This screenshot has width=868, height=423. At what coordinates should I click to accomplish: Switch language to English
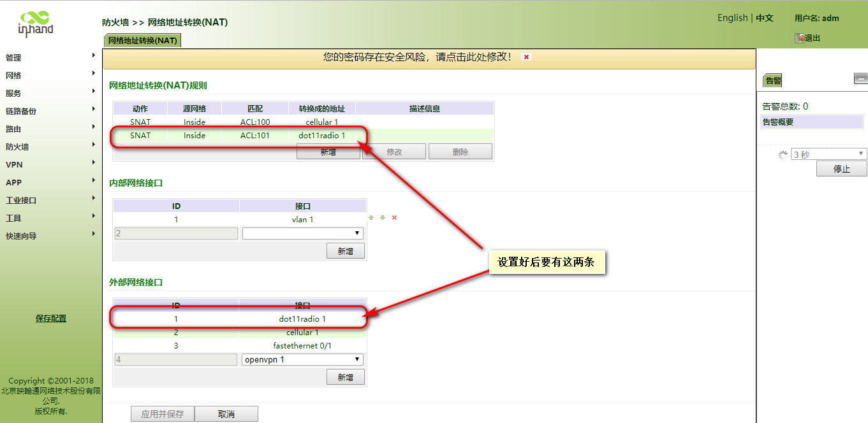point(732,18)
